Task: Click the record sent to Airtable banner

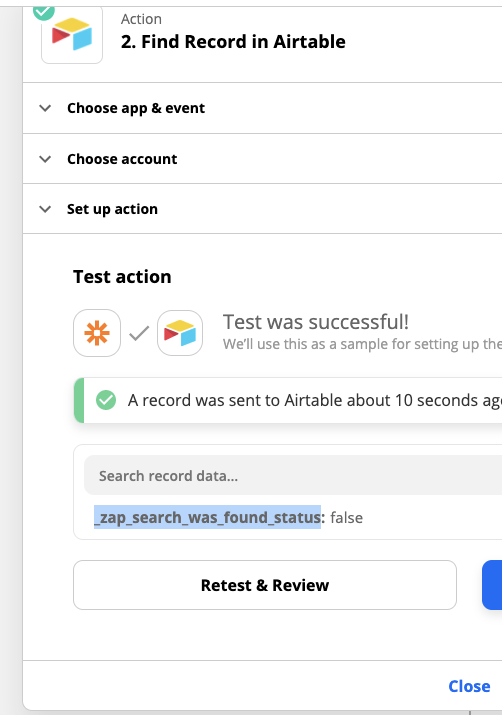Action: (x=288, y=400)
